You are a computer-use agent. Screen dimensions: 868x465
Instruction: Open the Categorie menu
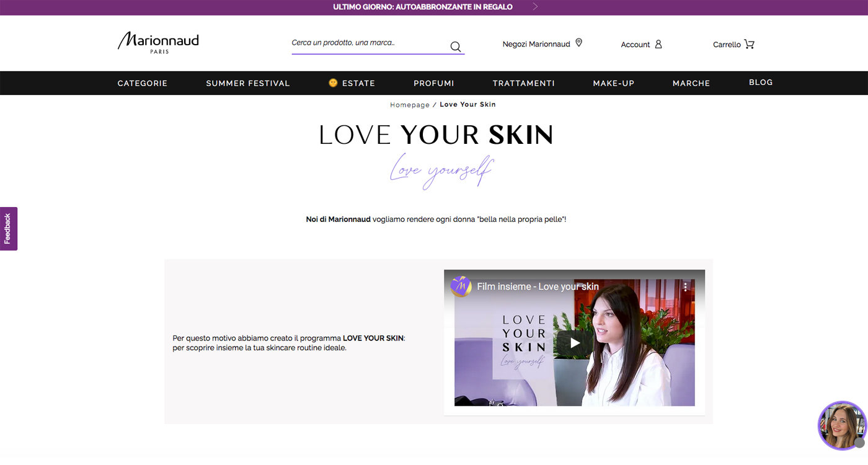143,83
